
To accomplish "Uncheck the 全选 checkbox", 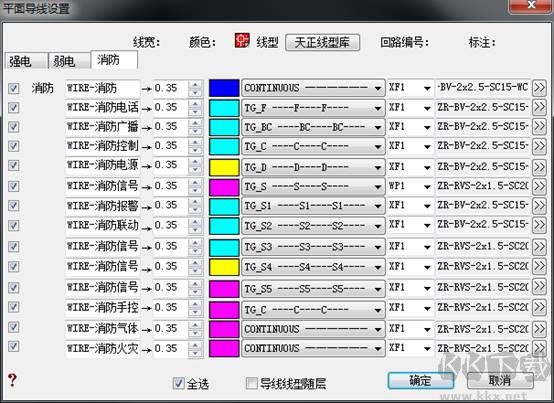I will (x=178, y=383).
